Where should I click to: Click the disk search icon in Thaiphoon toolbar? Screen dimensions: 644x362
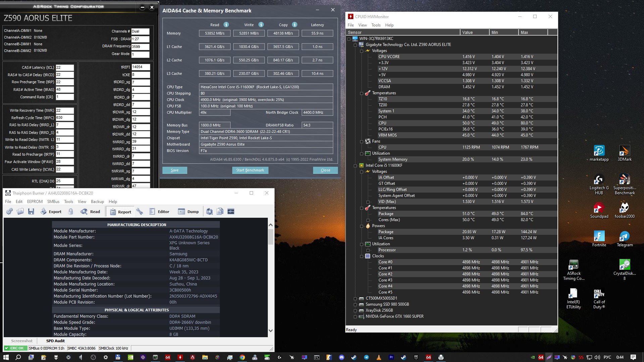click(x=209, y=211)
